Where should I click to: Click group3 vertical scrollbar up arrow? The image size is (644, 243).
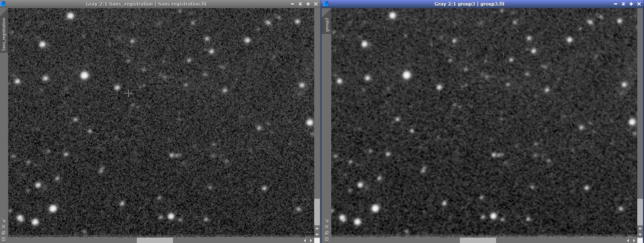click(640, 229)
